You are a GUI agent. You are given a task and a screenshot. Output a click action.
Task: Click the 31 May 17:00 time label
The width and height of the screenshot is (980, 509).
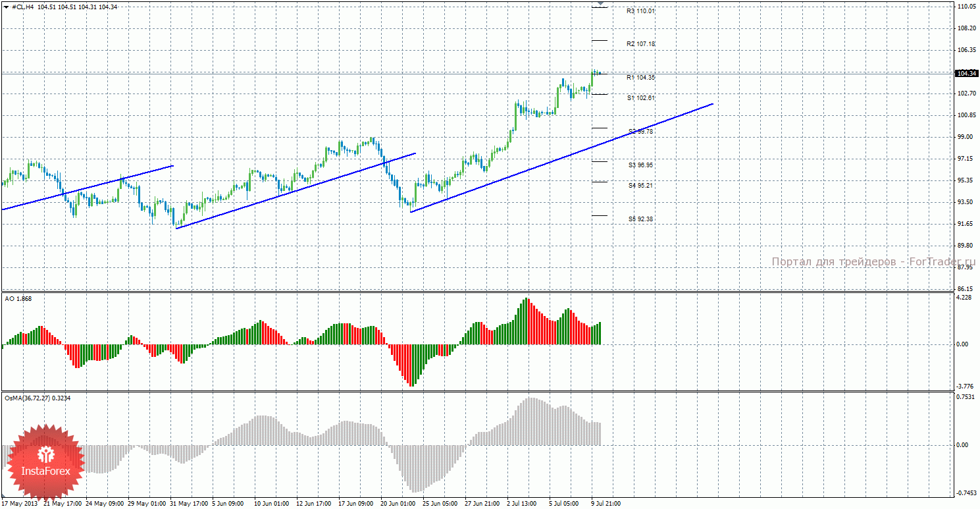coord(190,504)
